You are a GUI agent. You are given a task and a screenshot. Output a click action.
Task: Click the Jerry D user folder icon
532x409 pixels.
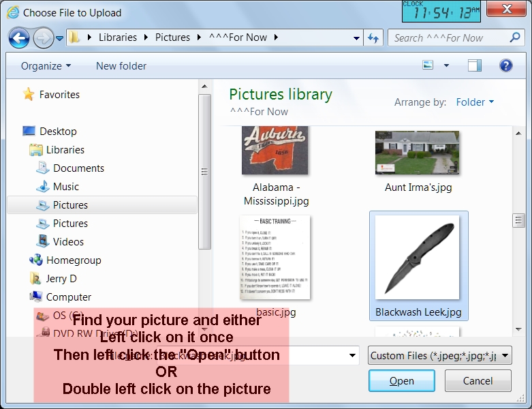[x=35, y=278]
